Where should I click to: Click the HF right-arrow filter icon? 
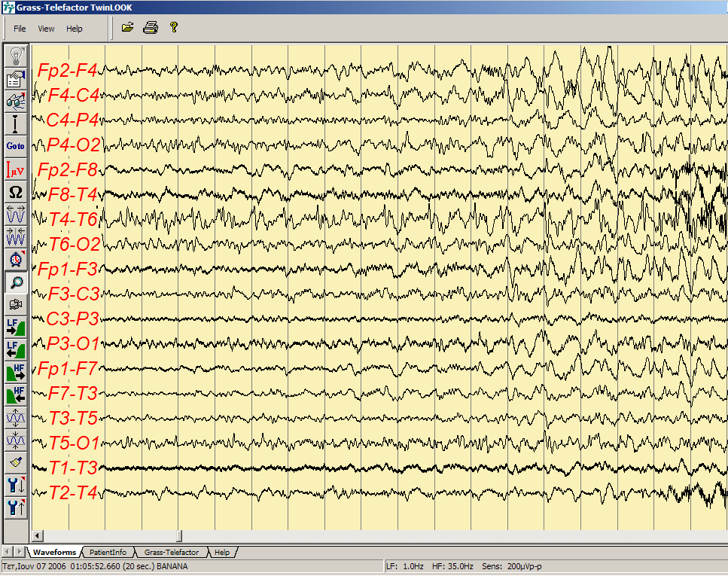[16, 372]
